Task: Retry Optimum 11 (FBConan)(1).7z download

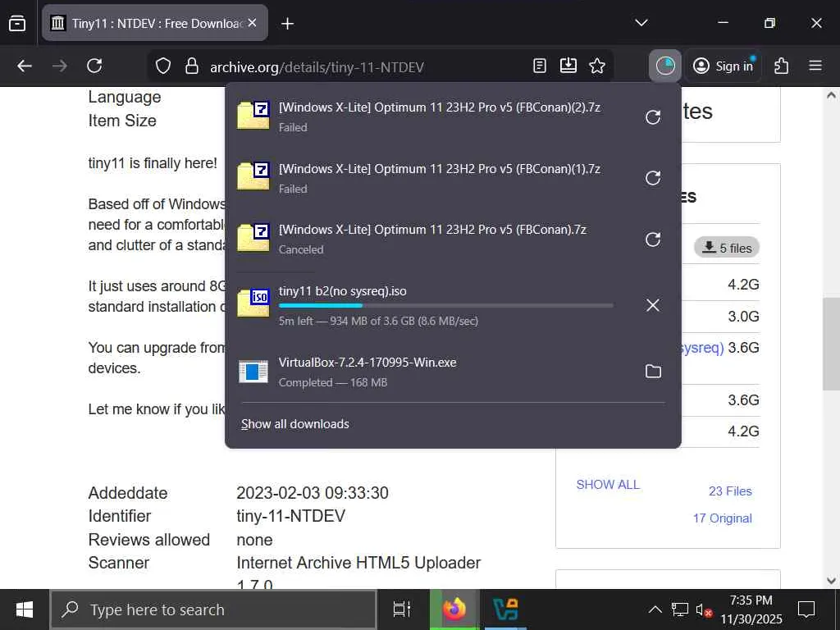Action: [x=652, y=178]
